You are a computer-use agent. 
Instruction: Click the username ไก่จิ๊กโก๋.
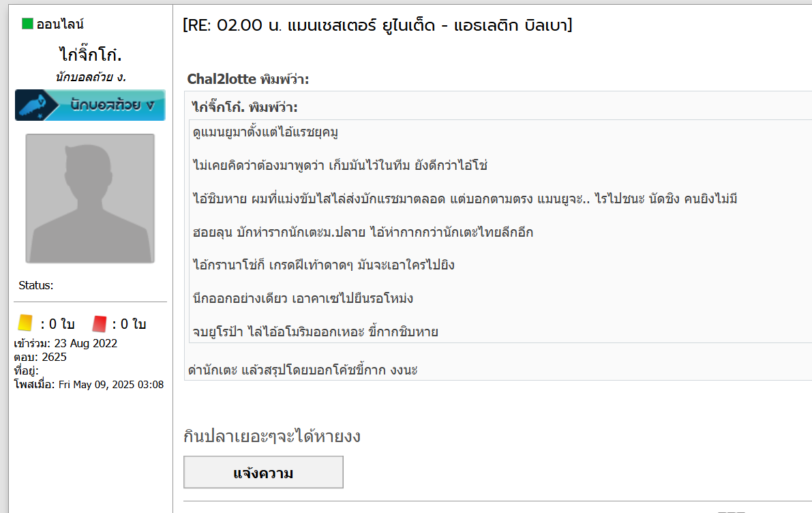(90, 53)
